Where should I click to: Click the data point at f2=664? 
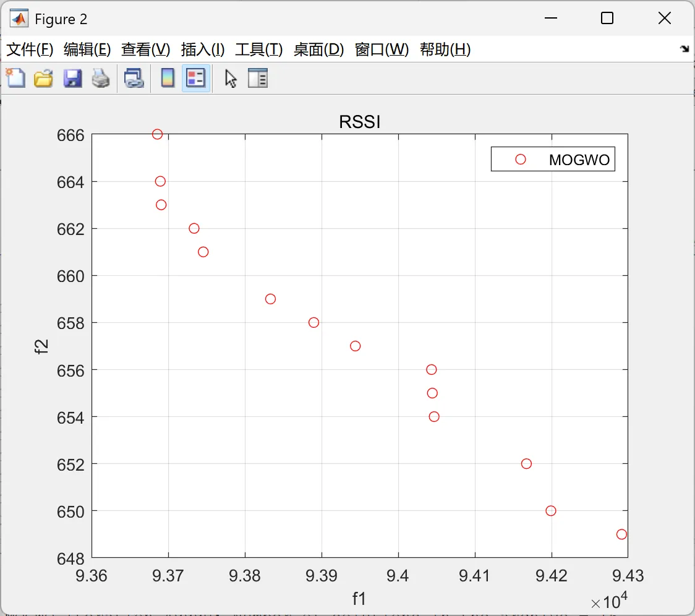click(160, 181)
